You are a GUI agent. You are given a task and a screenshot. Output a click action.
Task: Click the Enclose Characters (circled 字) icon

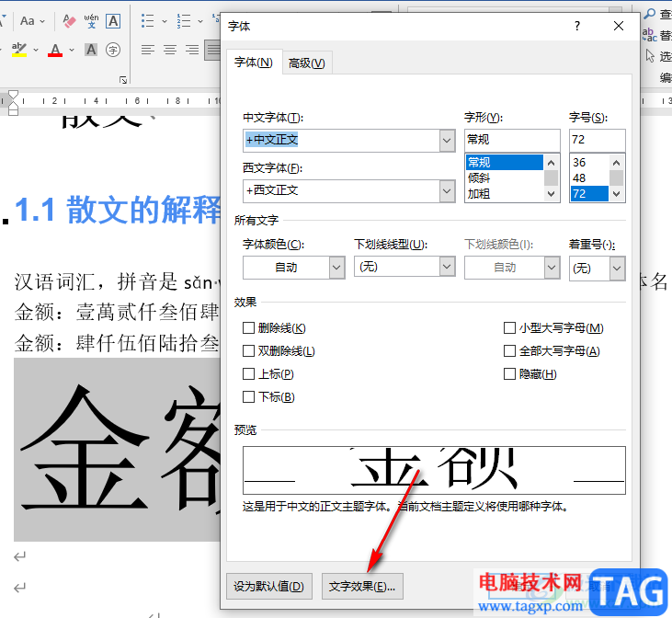[x=113, y=50]
